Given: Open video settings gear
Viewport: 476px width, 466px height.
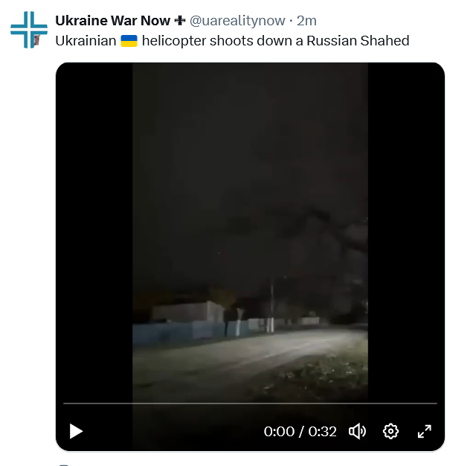Looking at the screenshot, I should click(390, 431).
